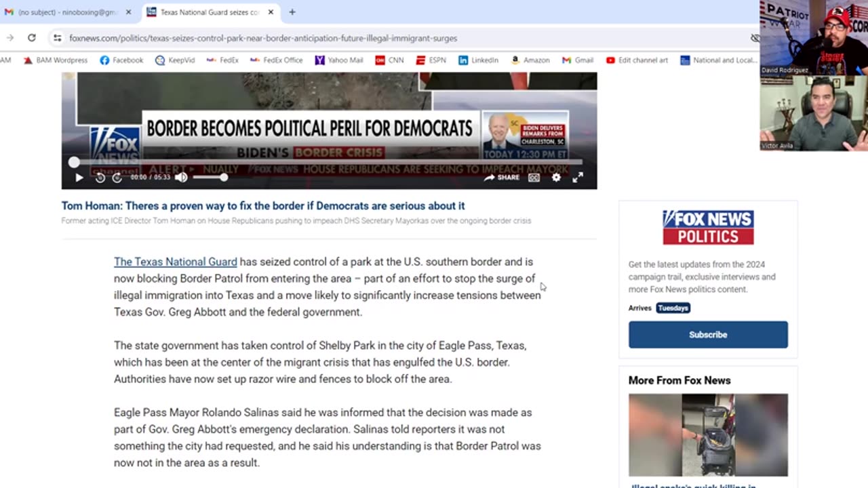Open FedEx bookmark
Viewport: 868px width, 488px height.
click(222, 60)
